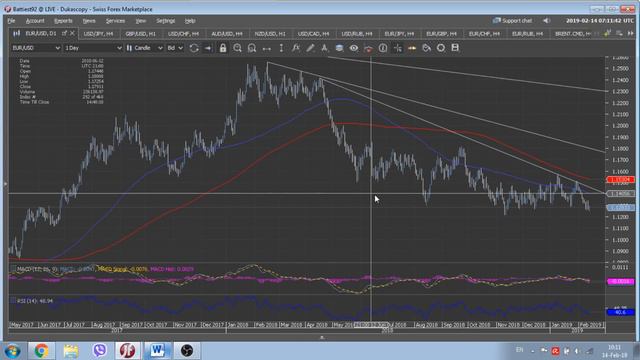Viewport: 640px width, 360px height.
Task: Open the News menu
Action: tap(89, 21)
